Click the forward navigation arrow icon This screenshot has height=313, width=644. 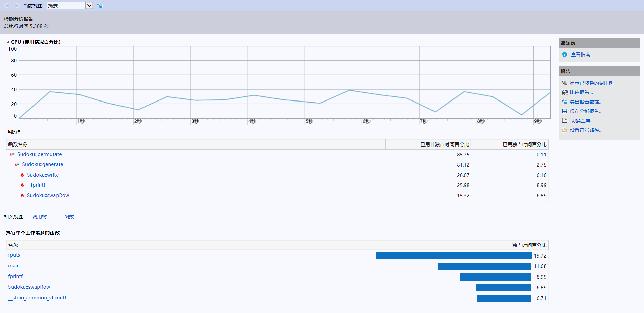click(x=17, y=5)
